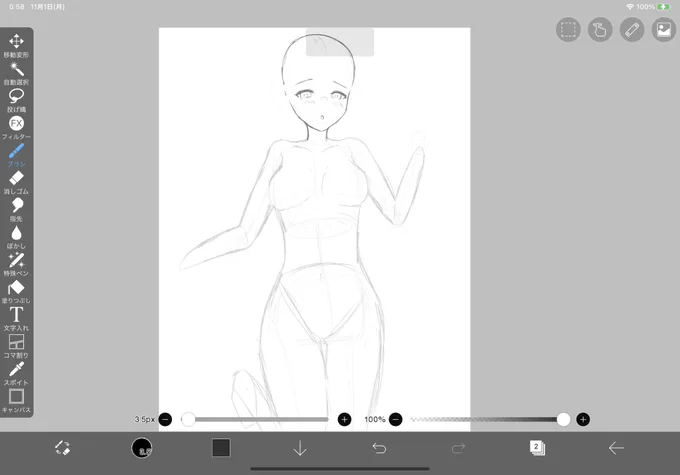Increase opacity with plus button
This screenshot has width=680, height=475.
[x=583, y=419]
